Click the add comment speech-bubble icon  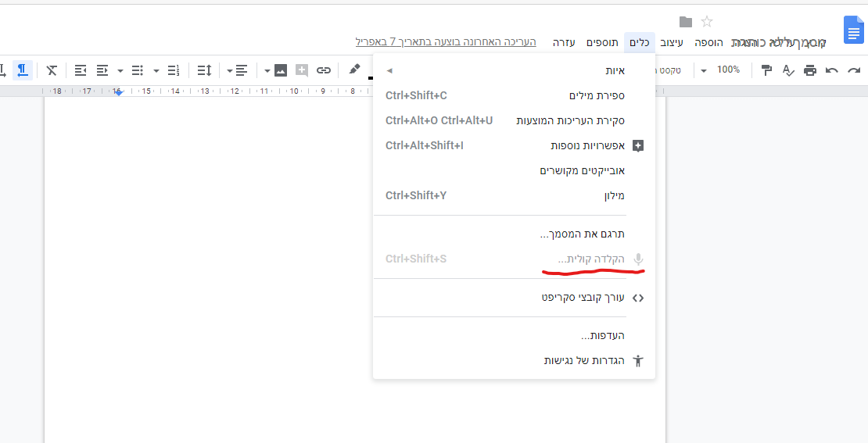click(x=302, y=70)
